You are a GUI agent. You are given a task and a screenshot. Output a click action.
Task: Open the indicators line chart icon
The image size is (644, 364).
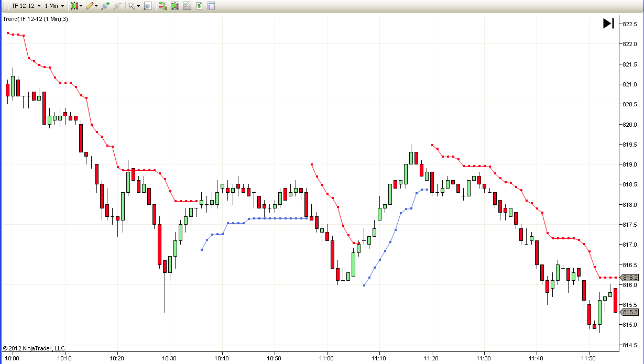pos(187,6)
